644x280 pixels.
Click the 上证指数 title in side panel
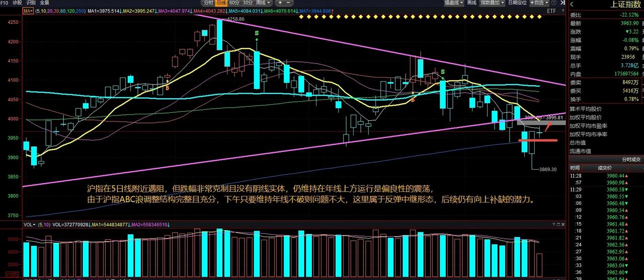coord(625,5)
